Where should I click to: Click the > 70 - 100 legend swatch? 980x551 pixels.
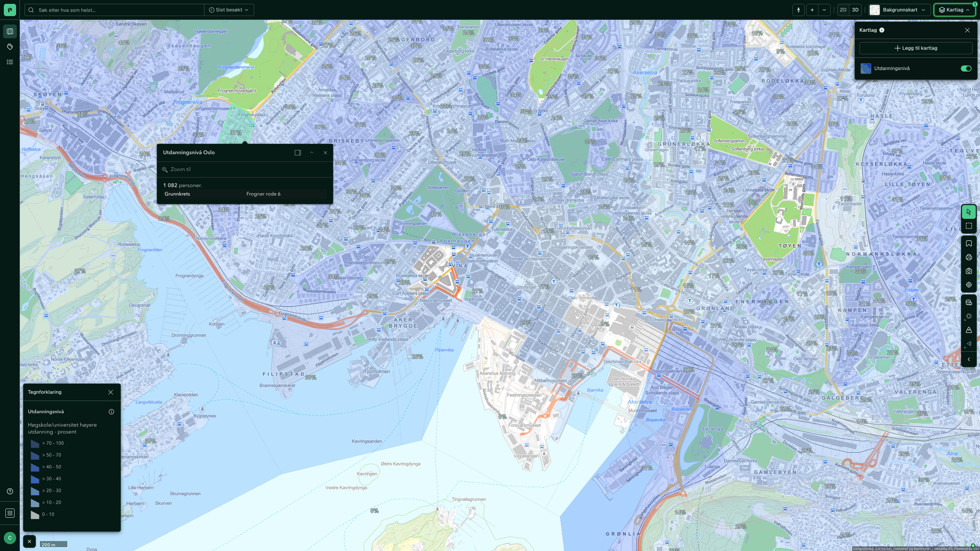point(35,443)
